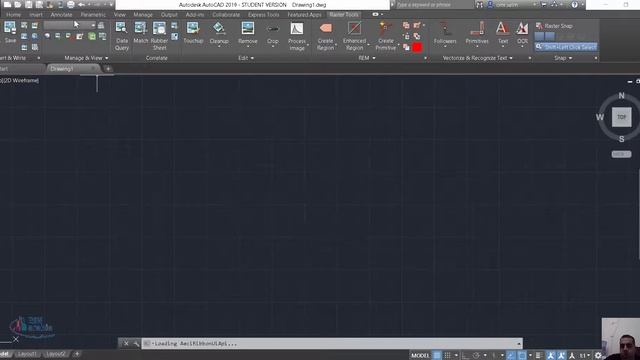Toggle snap mode dots icon in status bar
Image resolution: width=640 pixels, height=360 pixels.
pos(447,356)
